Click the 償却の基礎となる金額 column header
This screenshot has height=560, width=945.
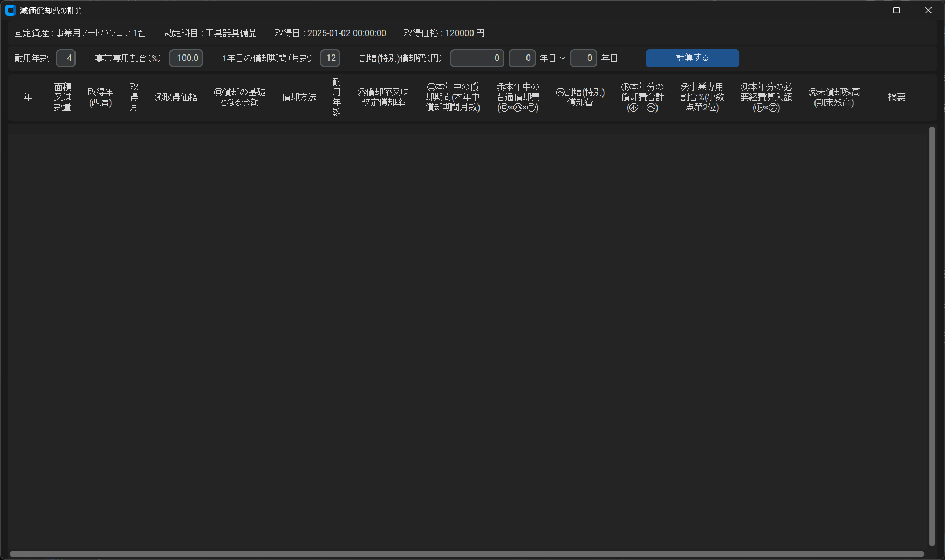(x=240, y=97)
